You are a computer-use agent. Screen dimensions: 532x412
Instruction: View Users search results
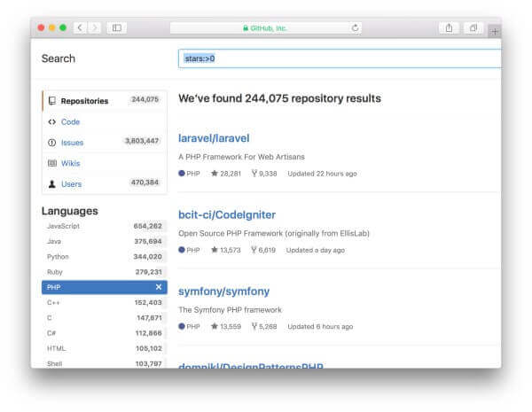(x=71, y=183)
